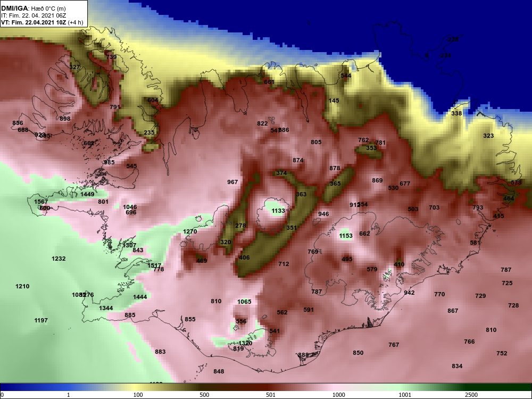Image resolution: width=532 pixels, height=399 pixels.
Task: Click the map value 1232
Action: point(59,259)
